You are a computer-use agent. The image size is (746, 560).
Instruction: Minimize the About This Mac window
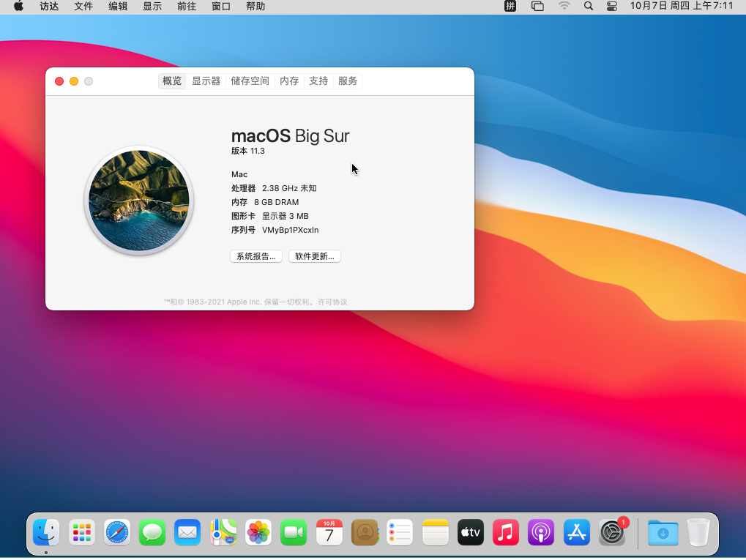[x=74, y=81]
